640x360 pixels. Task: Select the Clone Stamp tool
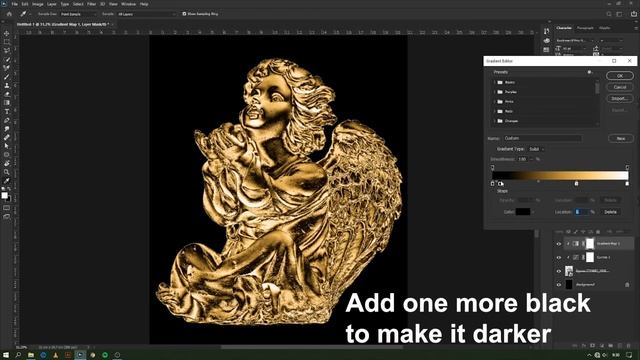pos(7,85)
